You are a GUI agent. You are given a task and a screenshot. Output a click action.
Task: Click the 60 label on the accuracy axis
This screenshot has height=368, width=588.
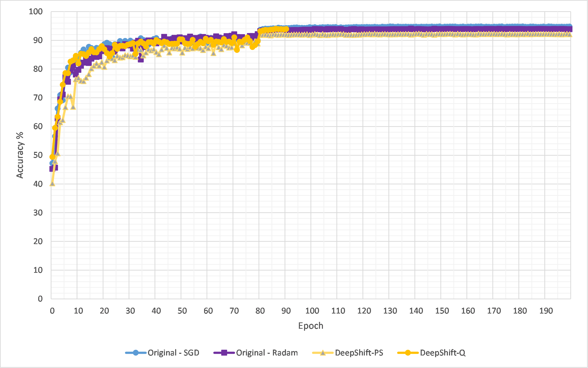[x=38, y=126]
